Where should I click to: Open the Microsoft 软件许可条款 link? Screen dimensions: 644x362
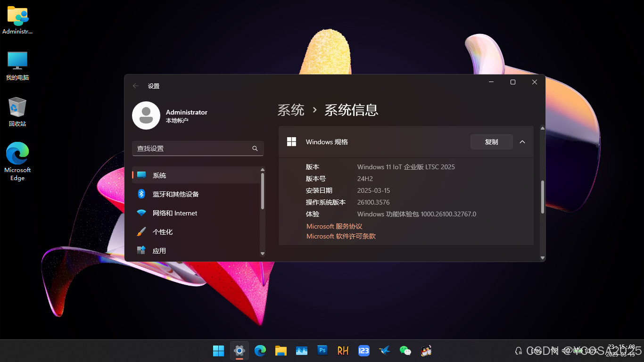341,236
